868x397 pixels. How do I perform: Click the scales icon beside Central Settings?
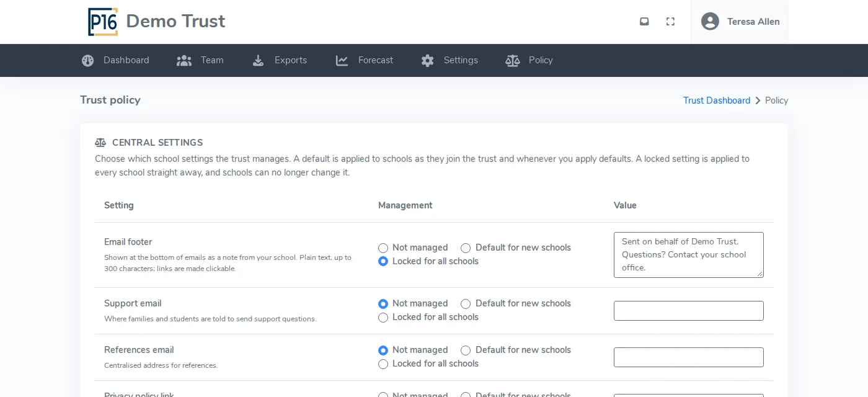click(100, 143)
